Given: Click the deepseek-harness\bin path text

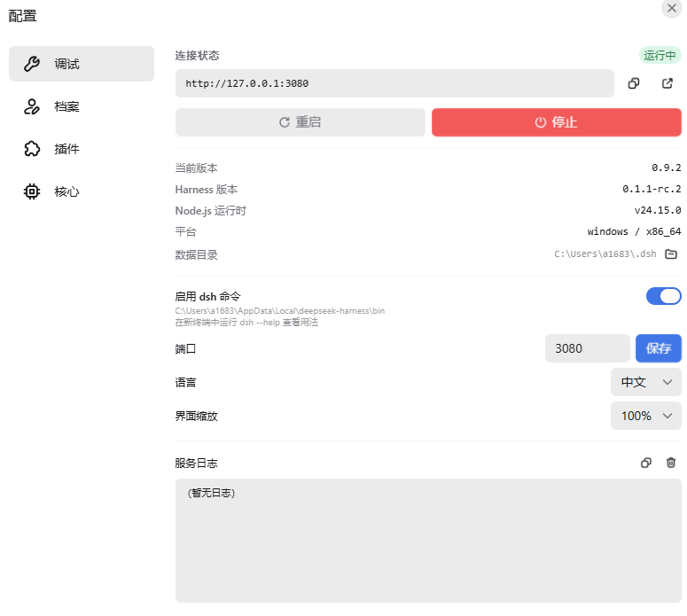Looking at the screenshot, I should coord(280,310).
